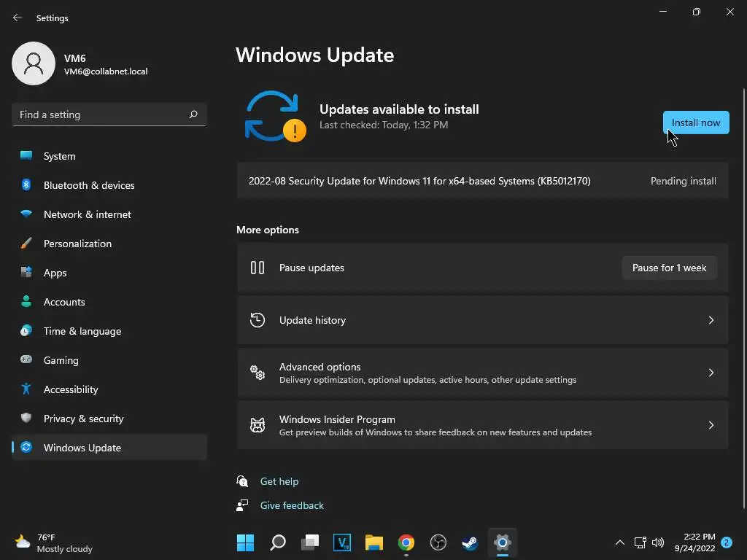Click the magnifier icon in the search box
This screenshot has width=747, height=560.
[x=193, y=114]
